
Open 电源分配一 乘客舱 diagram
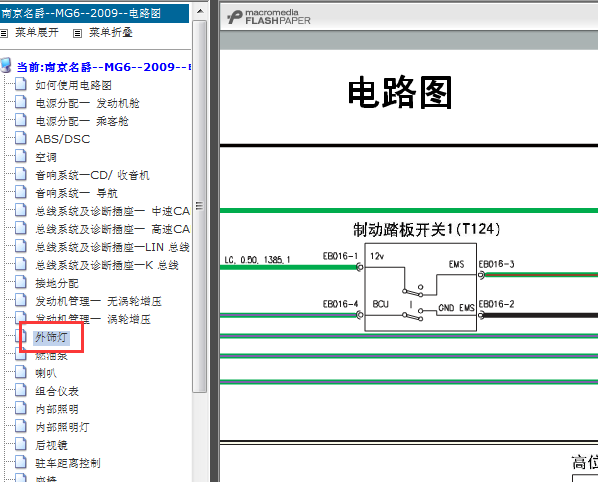tap(82, 121)
